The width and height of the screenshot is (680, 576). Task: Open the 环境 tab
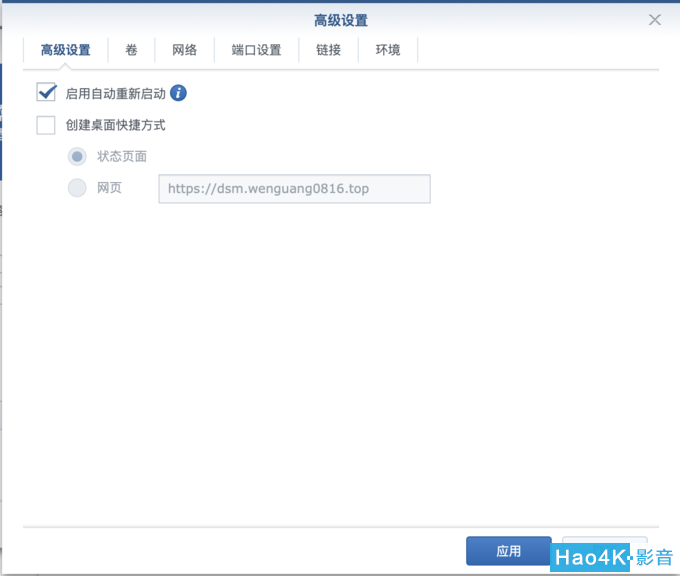click(x=388, y=50)
